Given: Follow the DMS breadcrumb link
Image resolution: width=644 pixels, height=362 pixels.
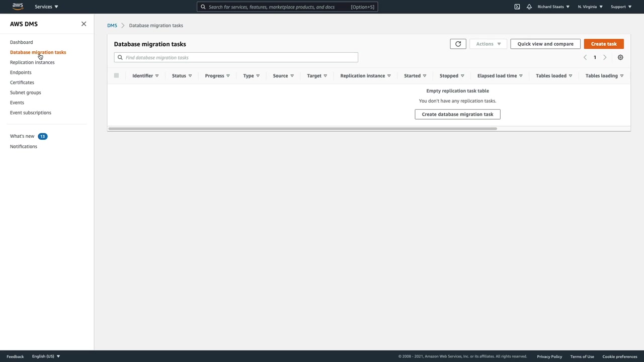Looking at the screenshot, I should pos(112,25).
